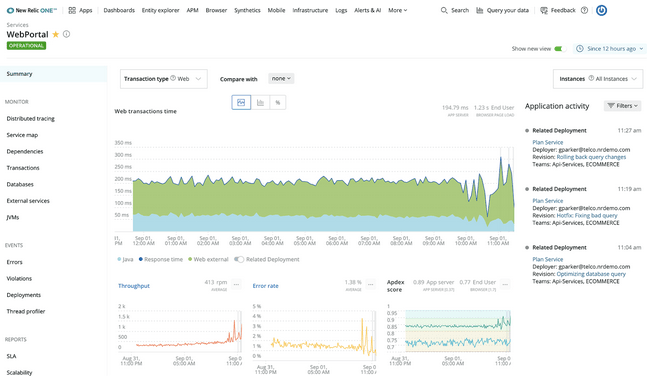
Task: Open Hotfix: Fixing bad query revision
Action: [587, 215]
